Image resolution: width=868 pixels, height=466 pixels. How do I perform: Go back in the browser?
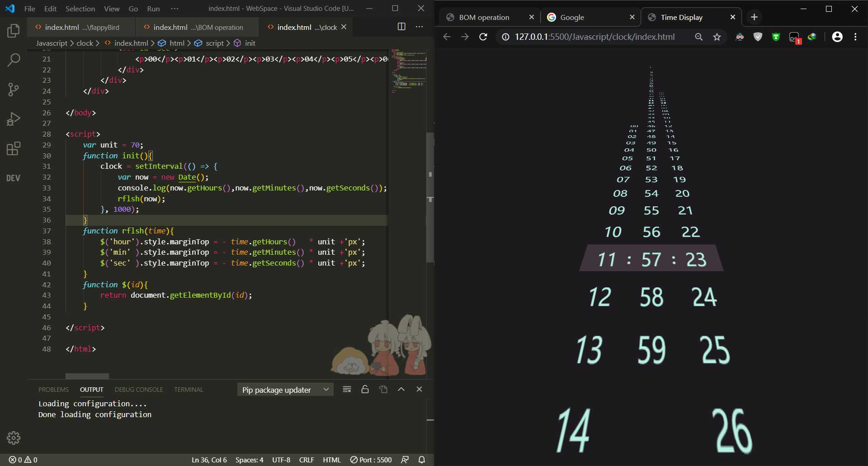tap(447, 37)
